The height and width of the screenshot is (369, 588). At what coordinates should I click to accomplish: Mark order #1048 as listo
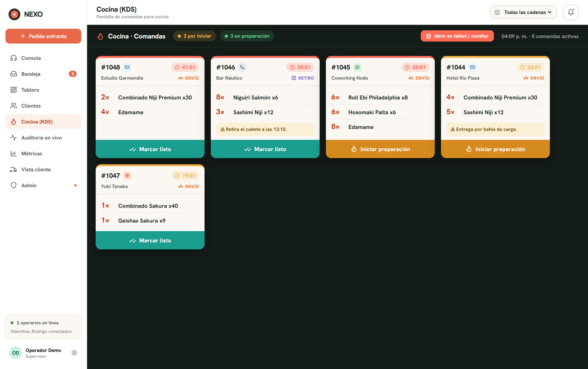pyautogui.click(x=150, y=149)
